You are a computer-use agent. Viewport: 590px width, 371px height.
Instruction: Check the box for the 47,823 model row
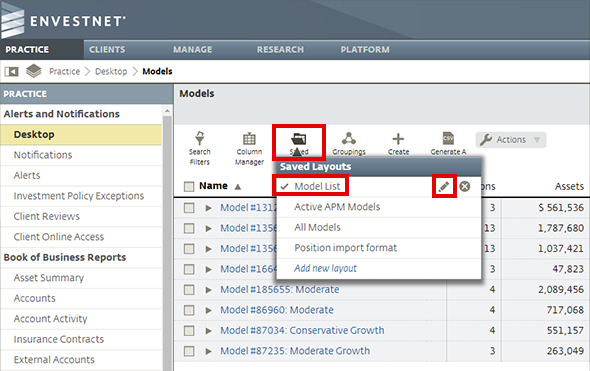(x=189, y=269)
